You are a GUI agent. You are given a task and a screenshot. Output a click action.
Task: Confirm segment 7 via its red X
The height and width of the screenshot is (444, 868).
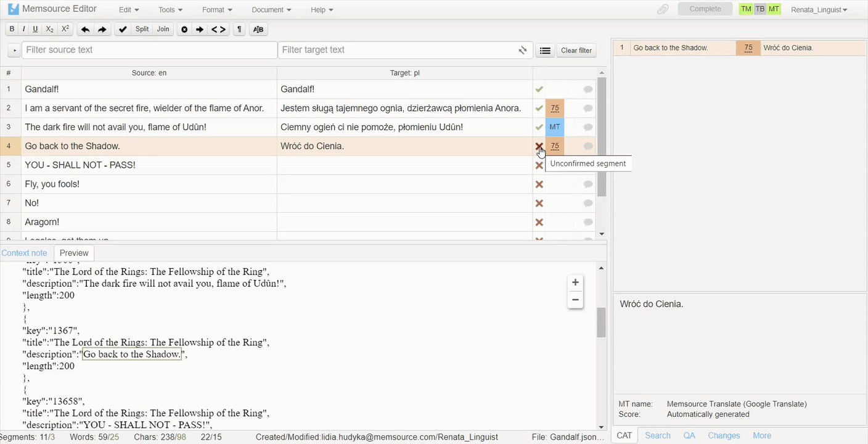[539, 203]
